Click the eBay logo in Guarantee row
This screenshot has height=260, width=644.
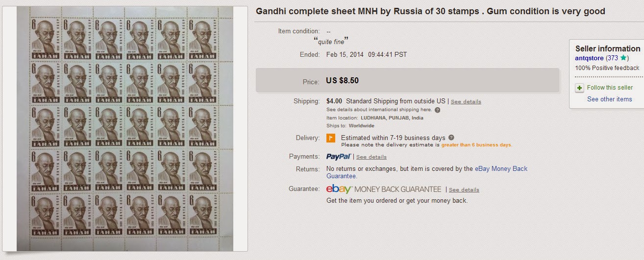point(339,189)
